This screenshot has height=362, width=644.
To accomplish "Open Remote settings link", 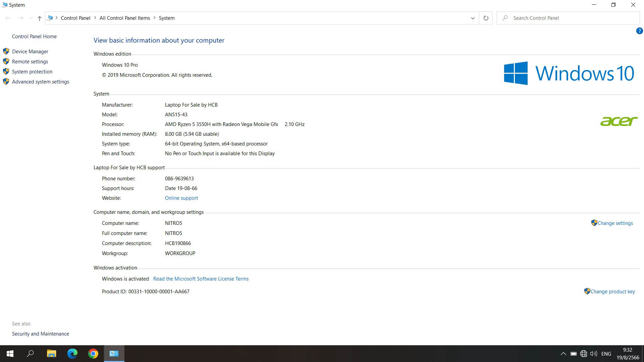I will coord(30,61).
